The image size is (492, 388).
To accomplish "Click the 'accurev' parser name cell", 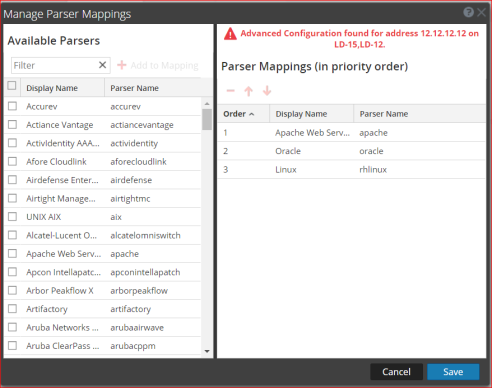I will (125, 107).
